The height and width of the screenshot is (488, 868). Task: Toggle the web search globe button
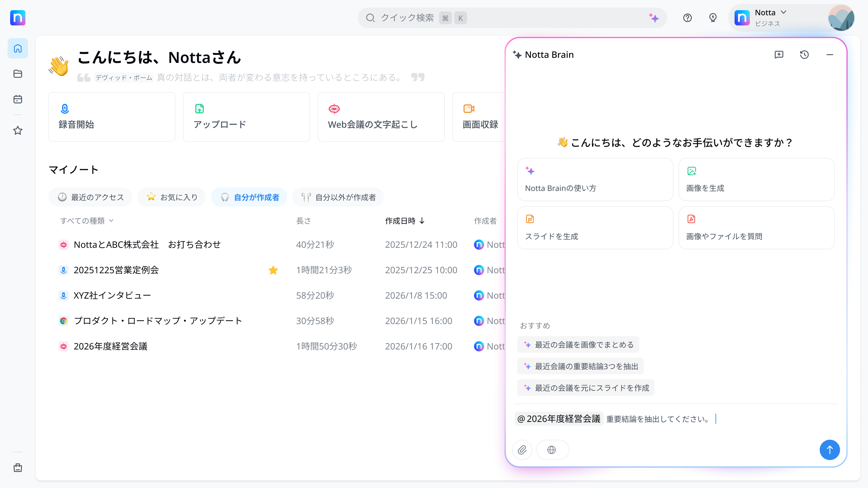point(552,450)
